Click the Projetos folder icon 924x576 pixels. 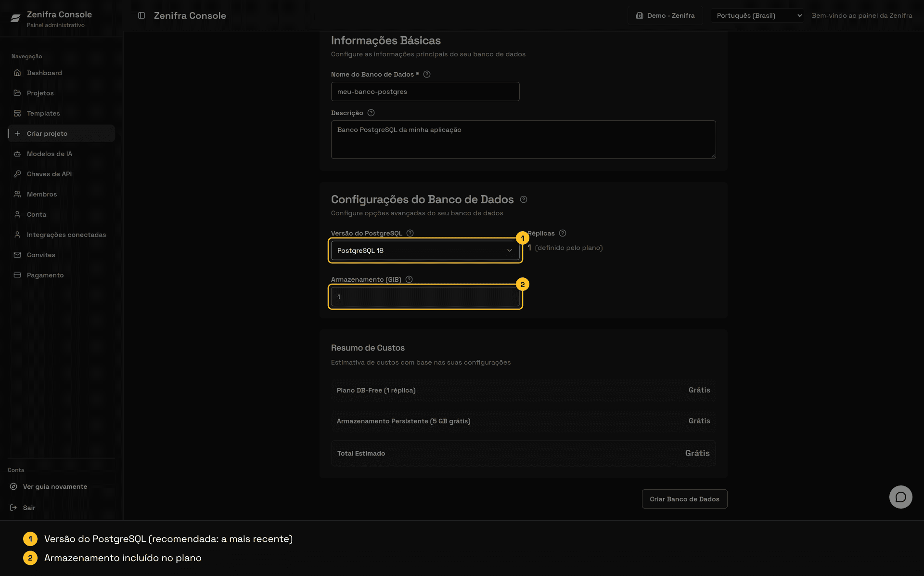click(17, 93)
